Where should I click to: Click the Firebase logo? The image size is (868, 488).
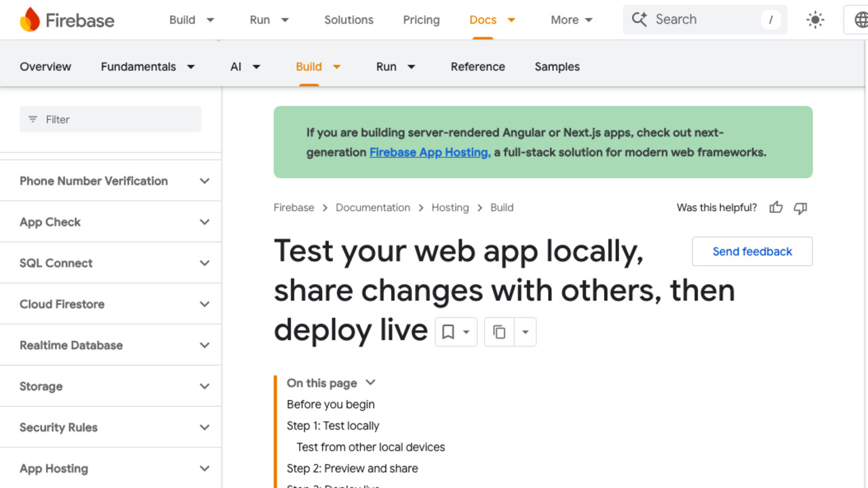click(x=67, y=20)
